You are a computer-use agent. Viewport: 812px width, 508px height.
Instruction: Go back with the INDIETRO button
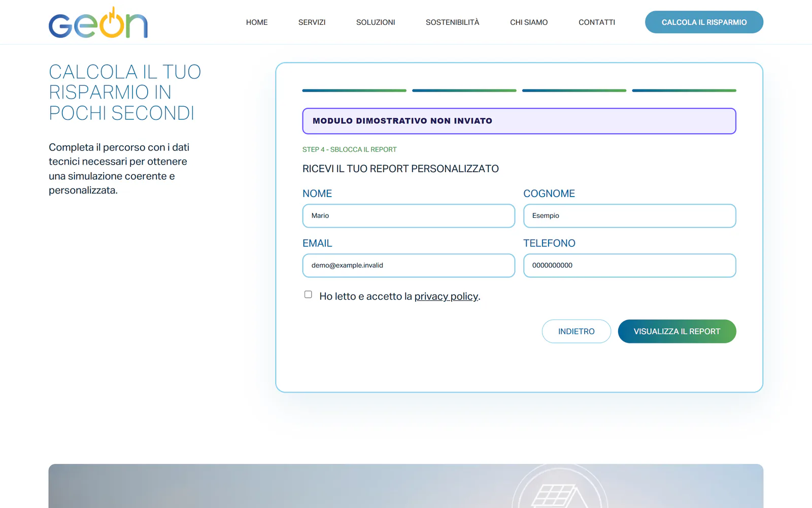577,331
